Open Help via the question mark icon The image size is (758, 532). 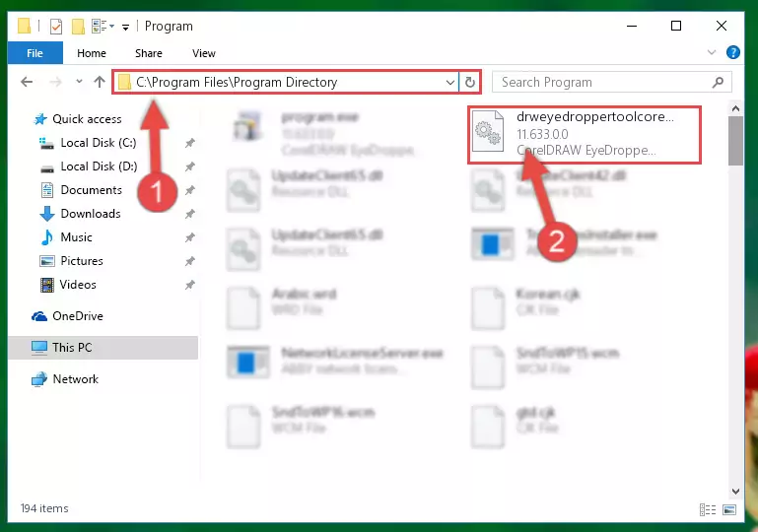tap(732, 52)
